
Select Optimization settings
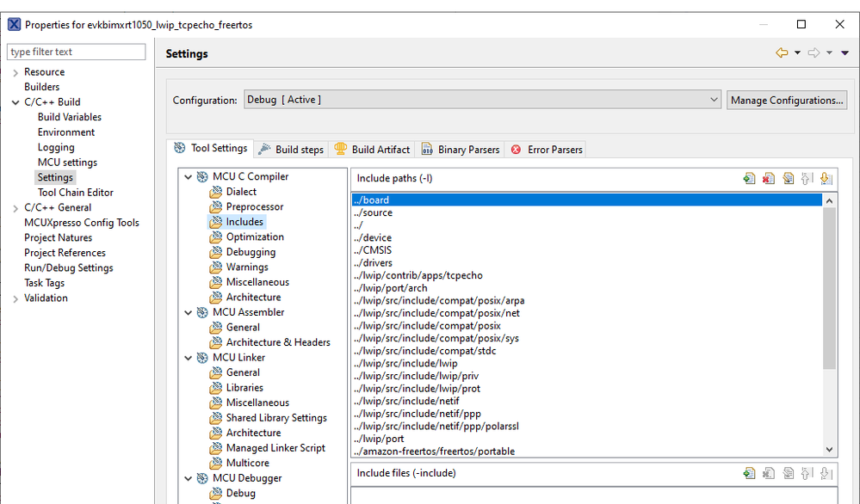tap(255, 237)
